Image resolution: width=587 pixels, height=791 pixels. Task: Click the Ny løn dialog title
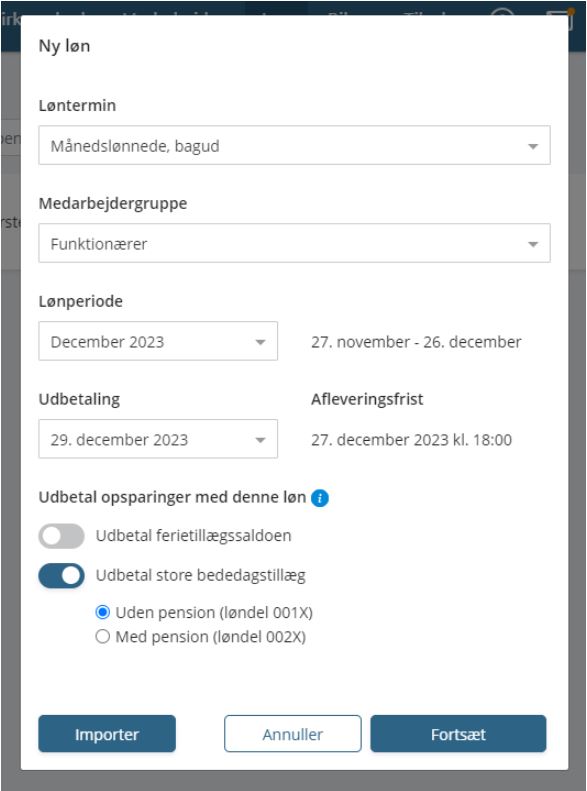point(65,46)
